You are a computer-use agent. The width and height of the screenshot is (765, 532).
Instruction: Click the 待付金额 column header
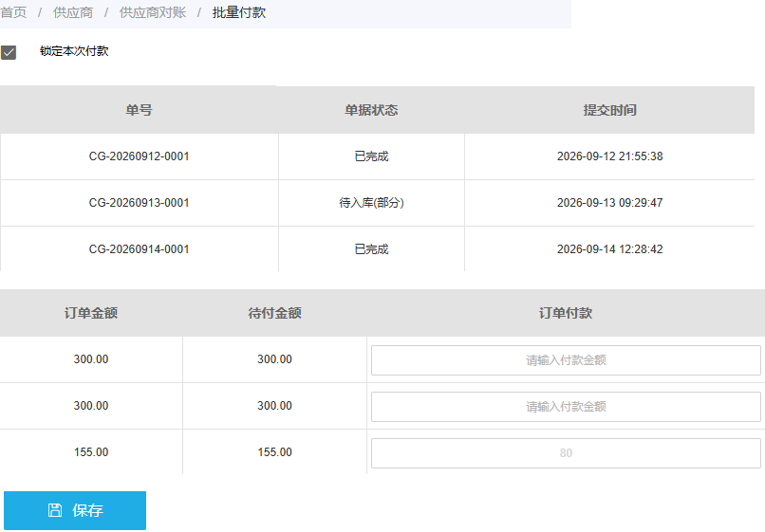[x=274, y=313]
